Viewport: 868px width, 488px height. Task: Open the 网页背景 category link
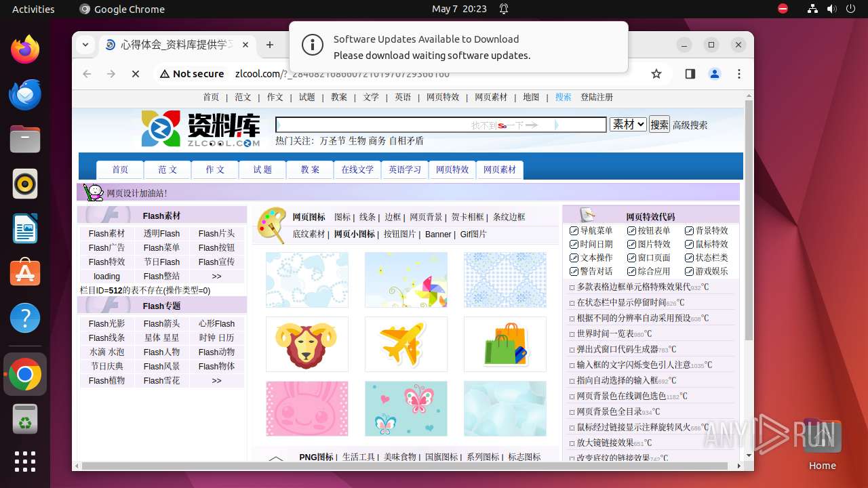point(426,217)
